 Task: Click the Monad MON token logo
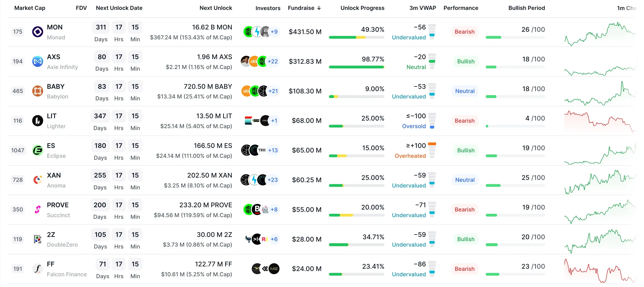tap(37, 32)
